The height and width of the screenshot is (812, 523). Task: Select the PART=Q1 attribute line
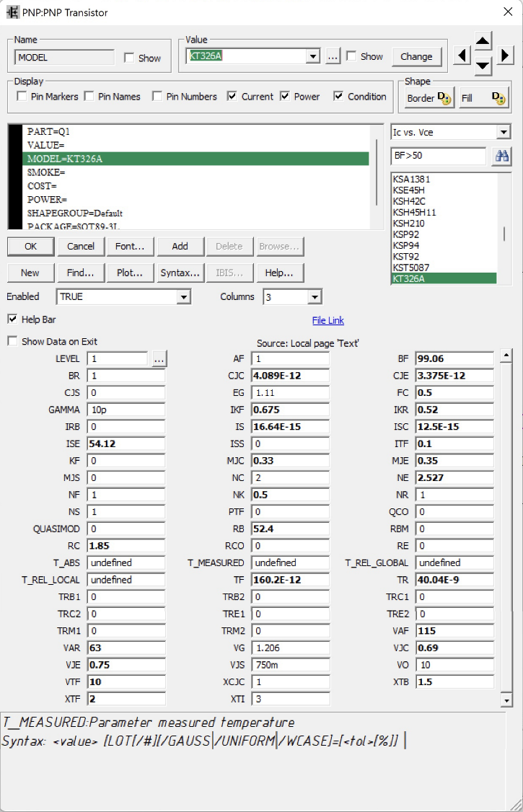click(x=195, y=131)
